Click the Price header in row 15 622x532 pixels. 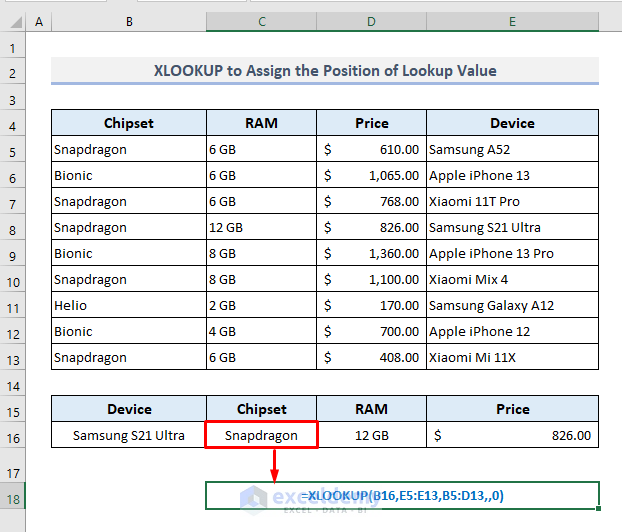[513, 409]
